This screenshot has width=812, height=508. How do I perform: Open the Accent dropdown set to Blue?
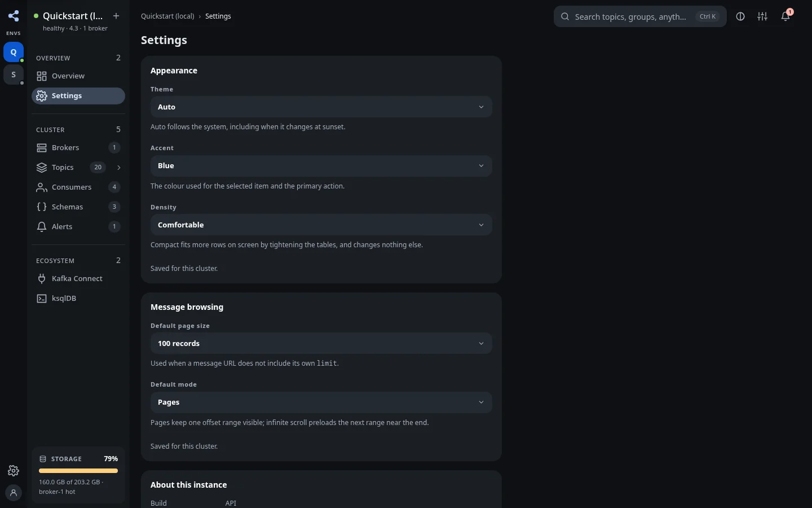point(321,166)
